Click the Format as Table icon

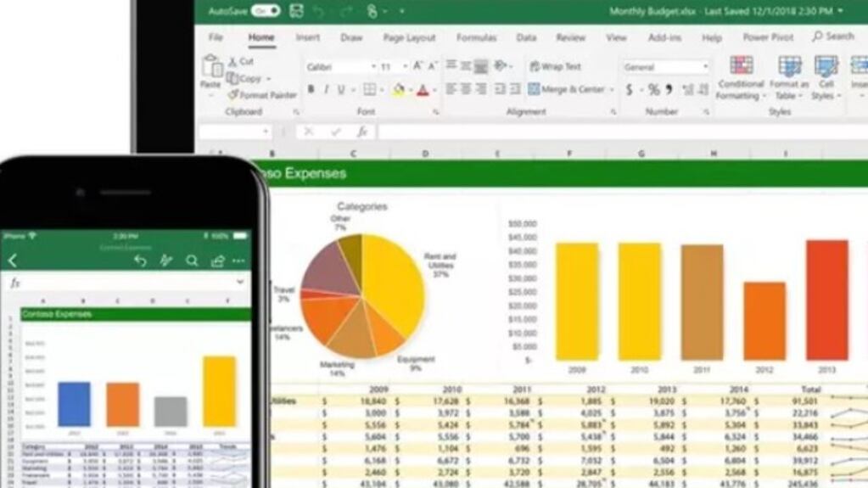click(x=789, y=78)
